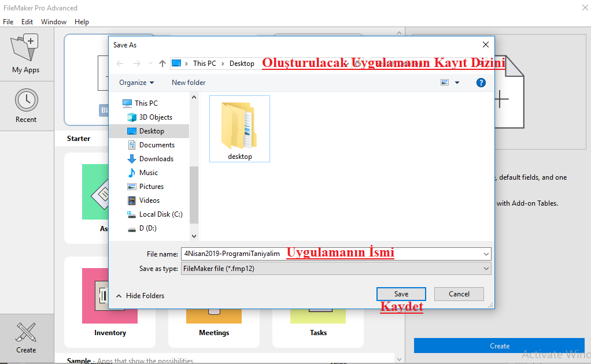Open the Edit menu
The height and width of the screenshot is (364, 591).
click(27, 22)
